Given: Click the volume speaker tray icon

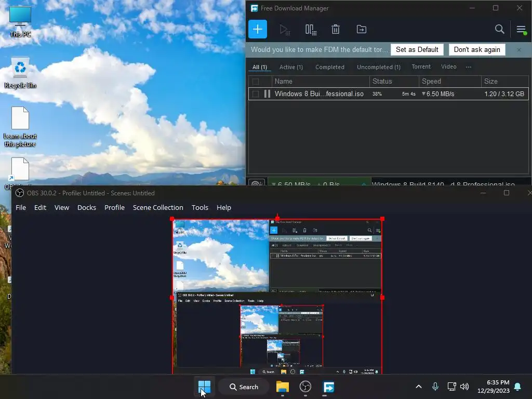Looking at the screenshot, I should 464,387.
